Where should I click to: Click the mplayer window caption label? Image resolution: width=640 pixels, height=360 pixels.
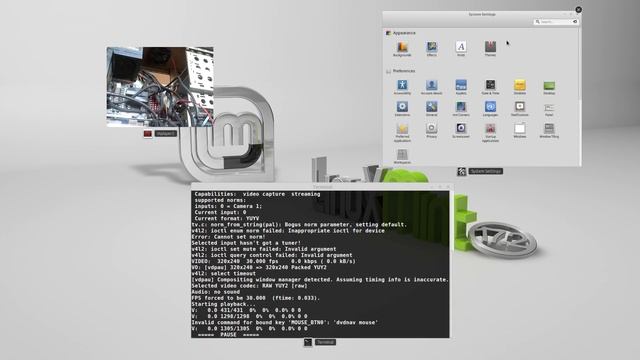pyautogui.click(x=166, y=133)
